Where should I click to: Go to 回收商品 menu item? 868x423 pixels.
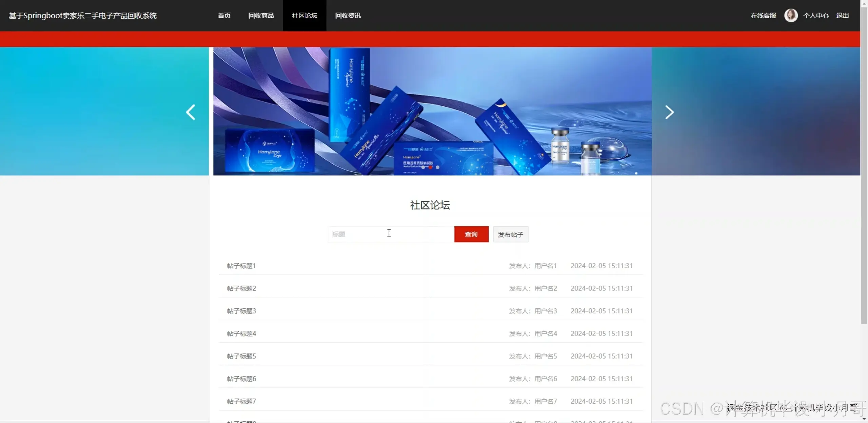pos(261,16)
